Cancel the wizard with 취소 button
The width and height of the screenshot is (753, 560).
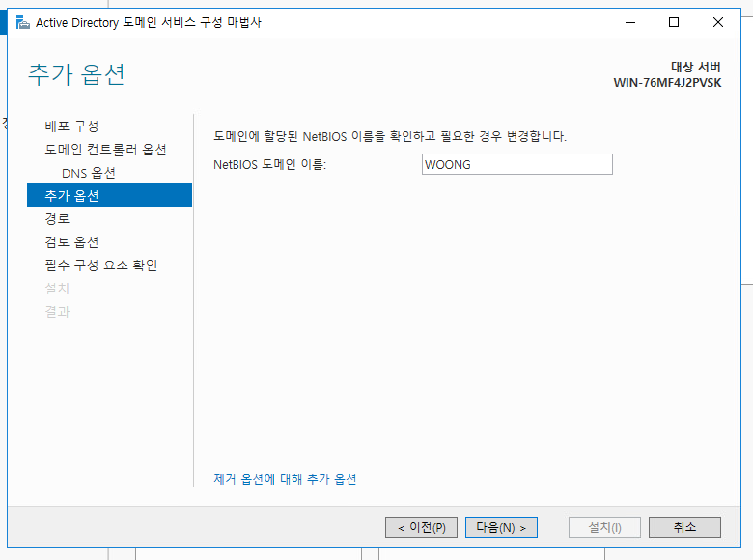click(x=684, y=527)
